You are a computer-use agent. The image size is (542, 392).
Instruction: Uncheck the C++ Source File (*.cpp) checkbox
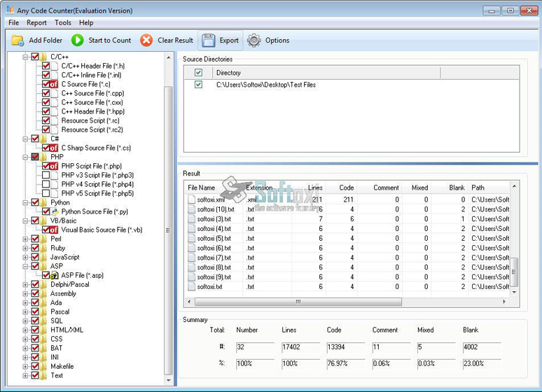click(46, 93)
